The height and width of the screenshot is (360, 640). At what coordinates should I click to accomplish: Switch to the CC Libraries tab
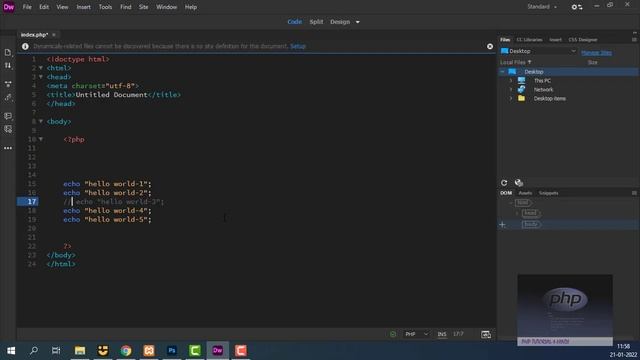click(529, 40)
